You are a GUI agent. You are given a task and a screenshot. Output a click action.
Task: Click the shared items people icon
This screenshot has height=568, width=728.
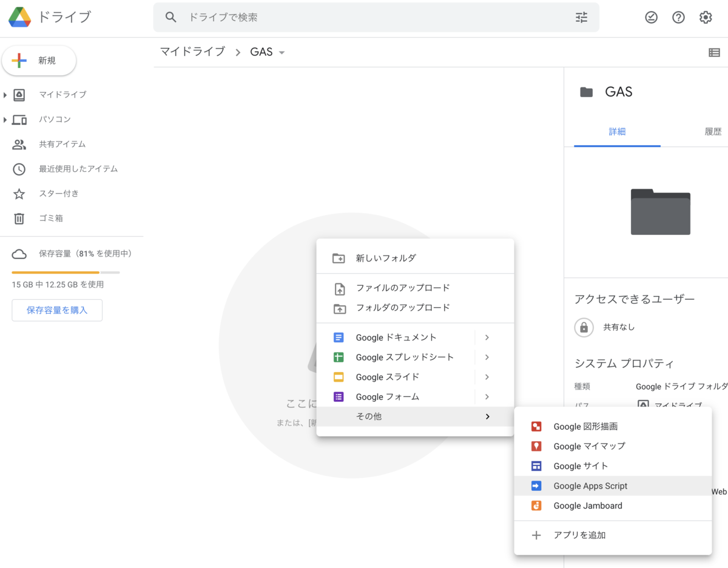(19, 144)
